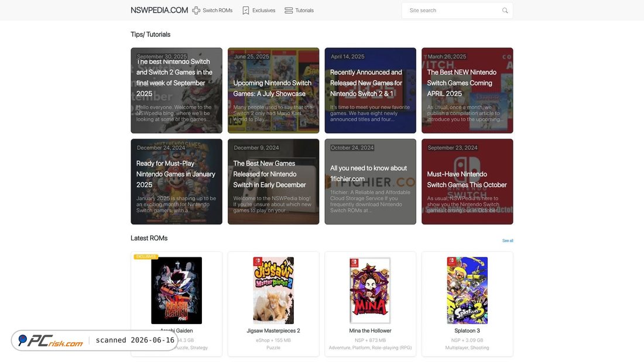Click the 'NSP + 3.09 GB' text
Screen dimensions: 644x362
click(x=467, y=340)
